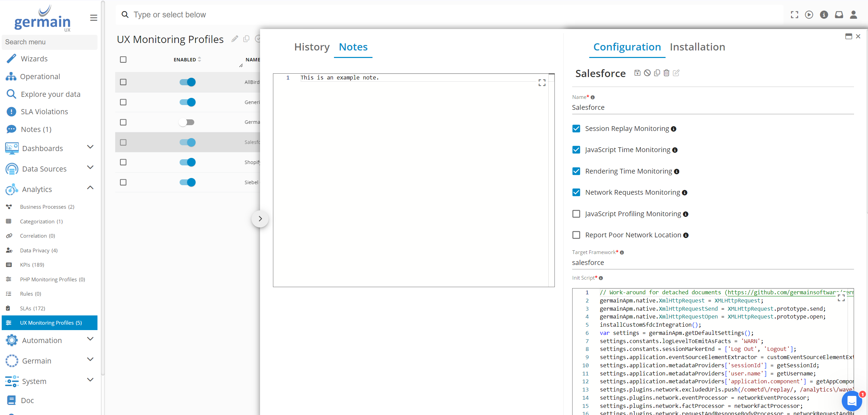
Task: Toggle on the disabled Germain profile switch
Action: tap(187, 122)
